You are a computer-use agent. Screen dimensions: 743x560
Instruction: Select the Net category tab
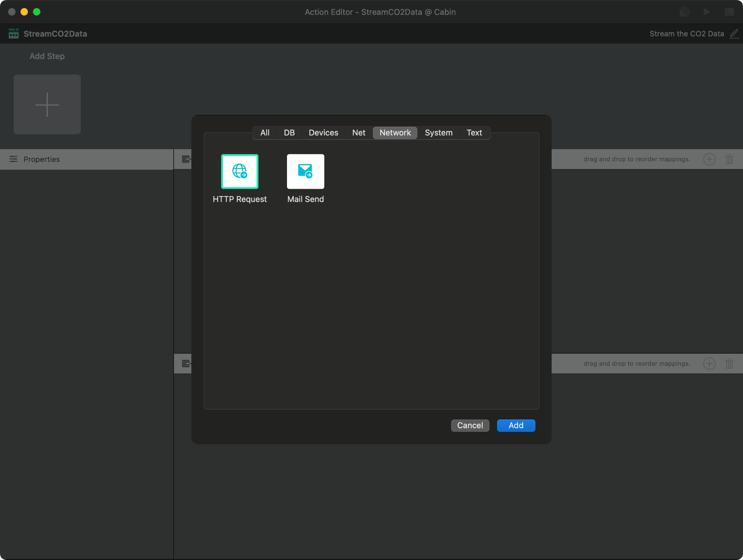click(358, 132)
